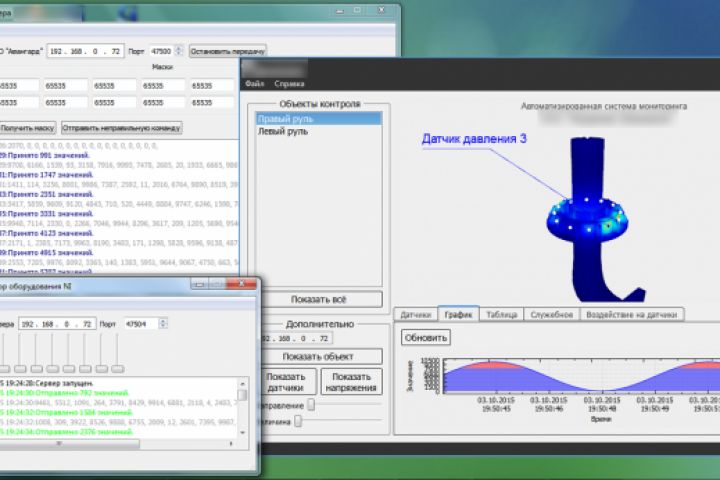Click the port 47500 field
The height and width of the screenshot is (480, 720).
pyautogui.click(x=162, y=51)
